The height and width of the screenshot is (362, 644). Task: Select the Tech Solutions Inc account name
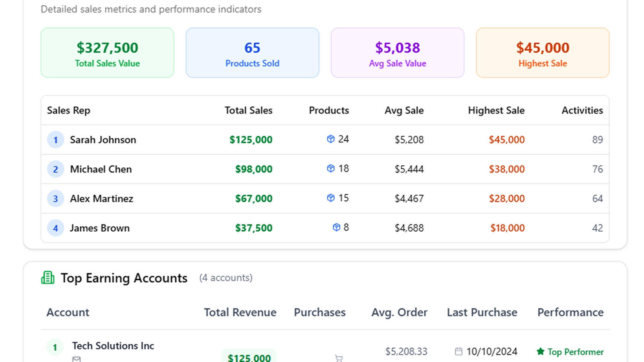(x=113, y=346)
